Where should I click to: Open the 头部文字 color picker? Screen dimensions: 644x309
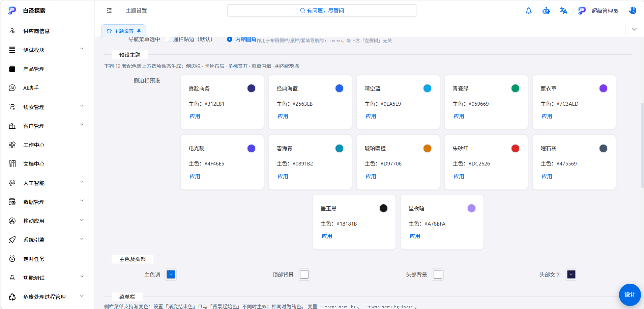[571, 275]
